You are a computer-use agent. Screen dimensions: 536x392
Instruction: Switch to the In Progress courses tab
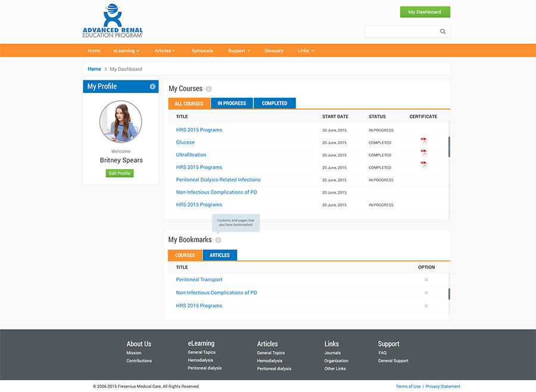click(232, 104)
